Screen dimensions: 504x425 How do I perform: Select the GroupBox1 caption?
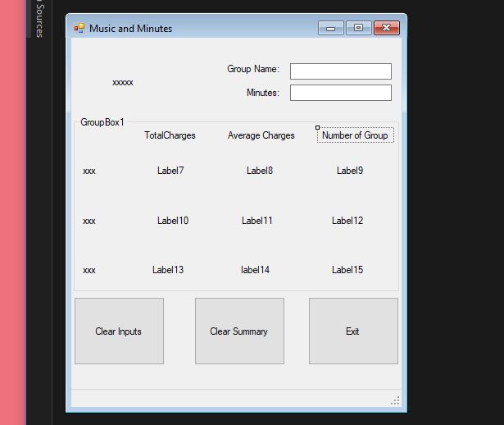point(102,122)
